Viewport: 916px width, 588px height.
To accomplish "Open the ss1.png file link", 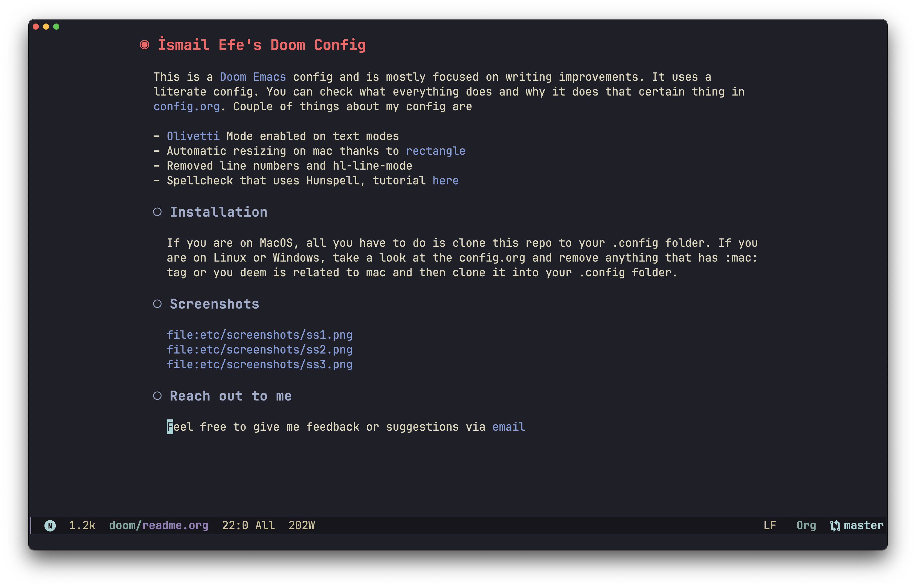I will tap(259, 335).
